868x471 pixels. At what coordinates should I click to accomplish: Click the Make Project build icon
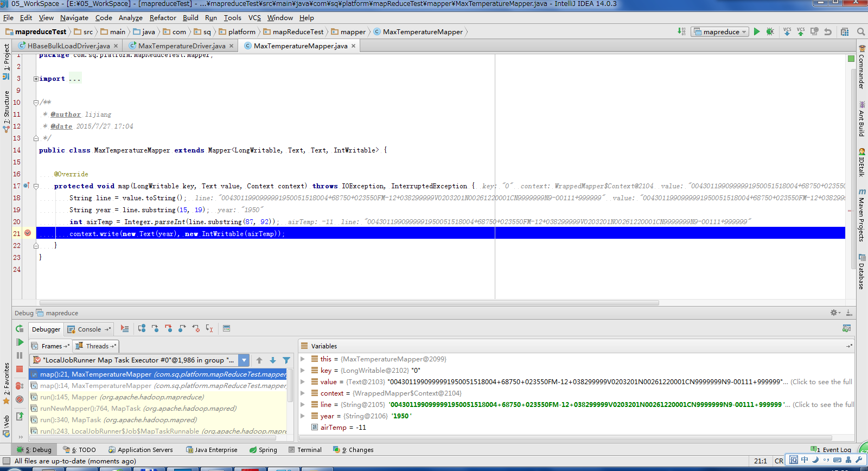click(x=681, y=31)
